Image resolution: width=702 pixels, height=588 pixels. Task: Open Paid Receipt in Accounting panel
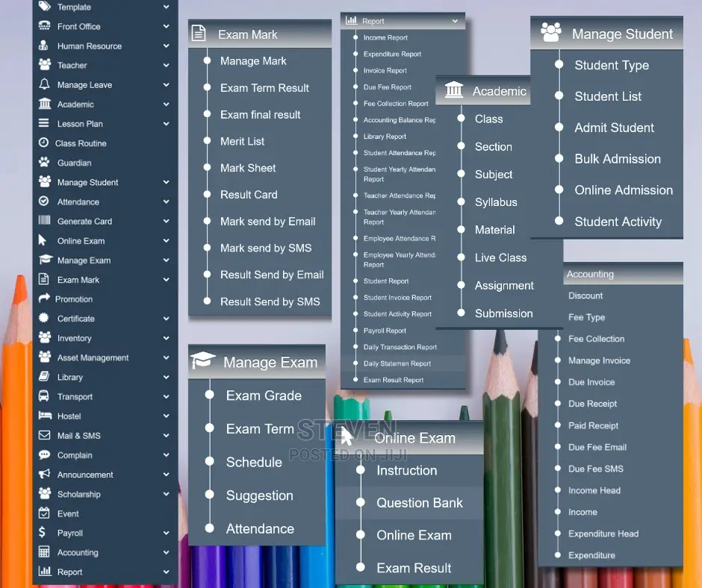point(593,425)
